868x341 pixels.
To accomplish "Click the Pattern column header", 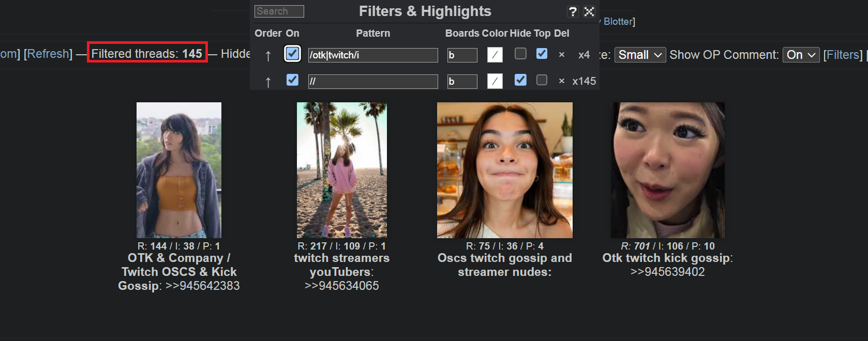I will pos(373,33).
